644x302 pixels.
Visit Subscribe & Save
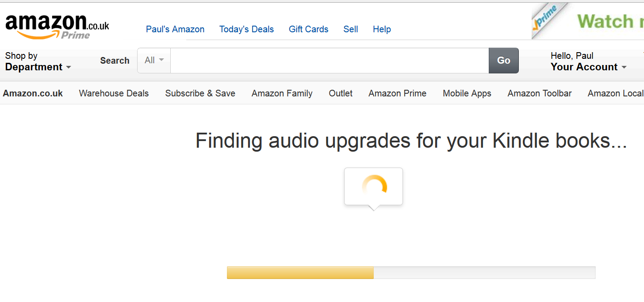pos(200,93)
